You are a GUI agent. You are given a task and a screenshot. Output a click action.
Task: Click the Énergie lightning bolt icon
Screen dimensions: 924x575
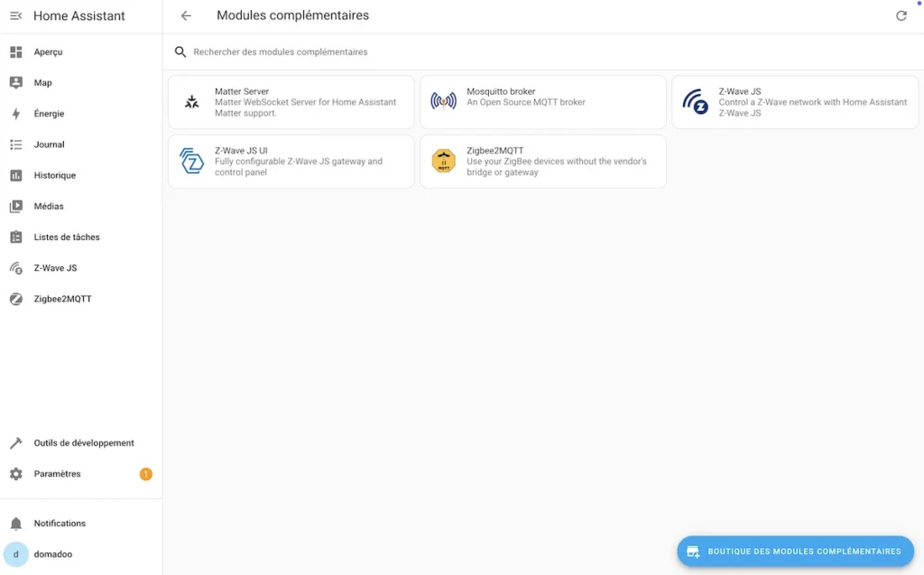coord(16,113)
